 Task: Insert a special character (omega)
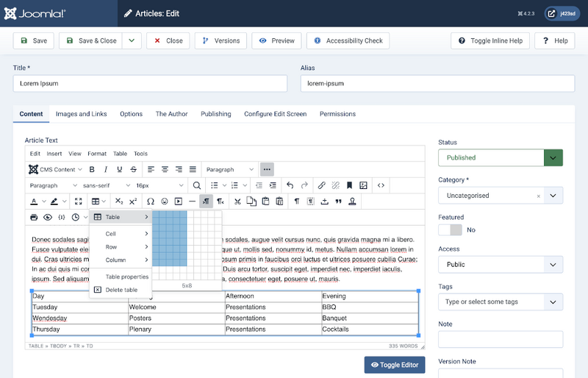(151, 202)
